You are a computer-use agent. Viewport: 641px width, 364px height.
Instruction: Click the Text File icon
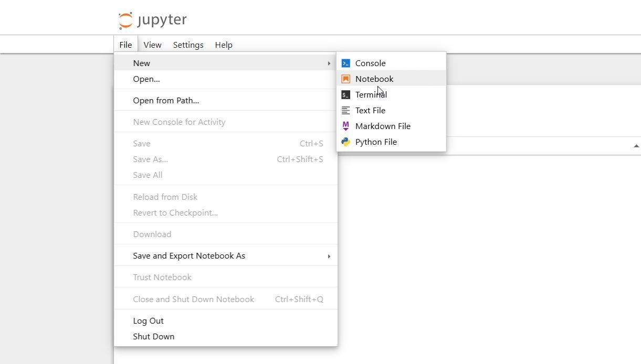pyautogui.click(x=345, y=110)
